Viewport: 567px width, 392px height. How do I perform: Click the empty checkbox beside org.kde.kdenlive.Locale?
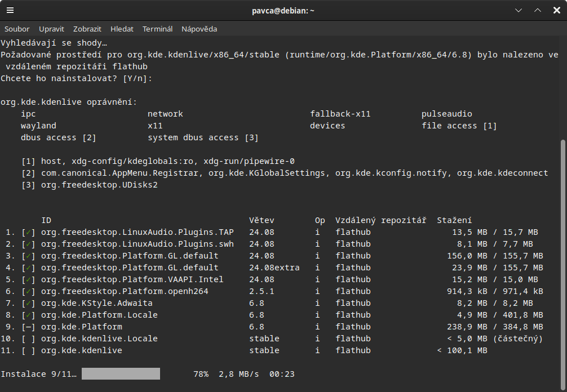pyautogui.click(x=28, y=338)
